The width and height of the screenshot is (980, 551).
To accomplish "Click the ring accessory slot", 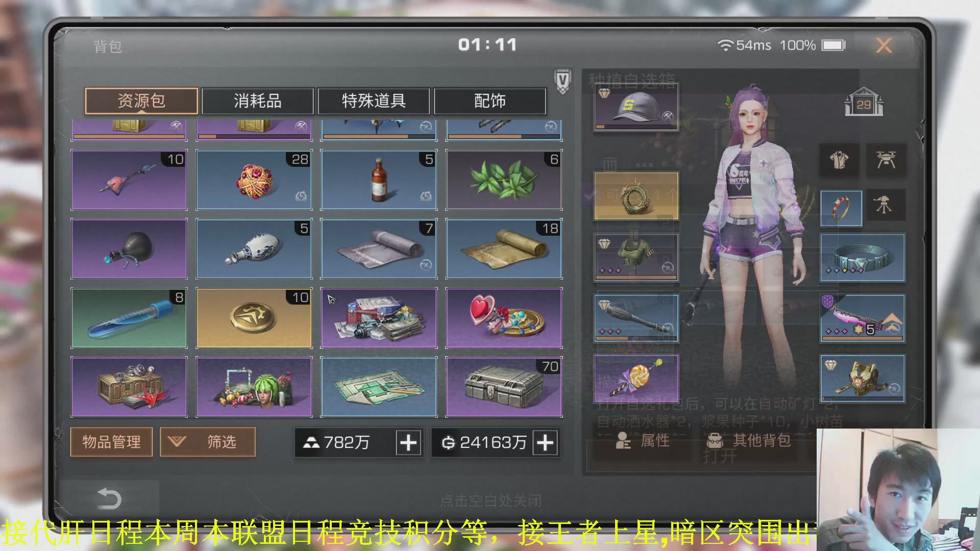I will point(841,208).
